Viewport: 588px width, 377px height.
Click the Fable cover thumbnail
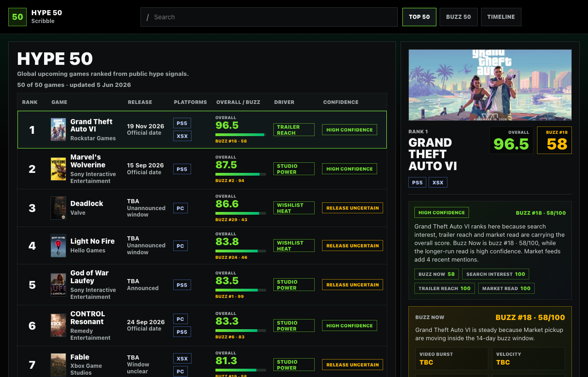58,365
